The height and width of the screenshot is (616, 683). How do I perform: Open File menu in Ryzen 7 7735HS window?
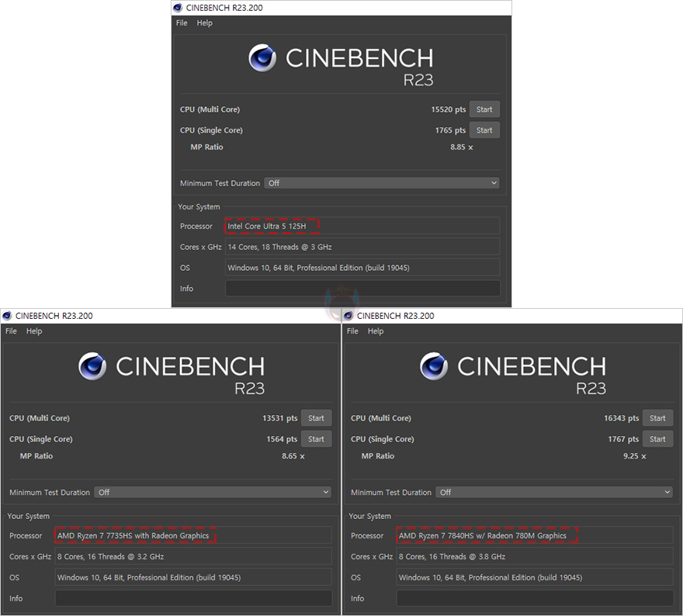11,331
